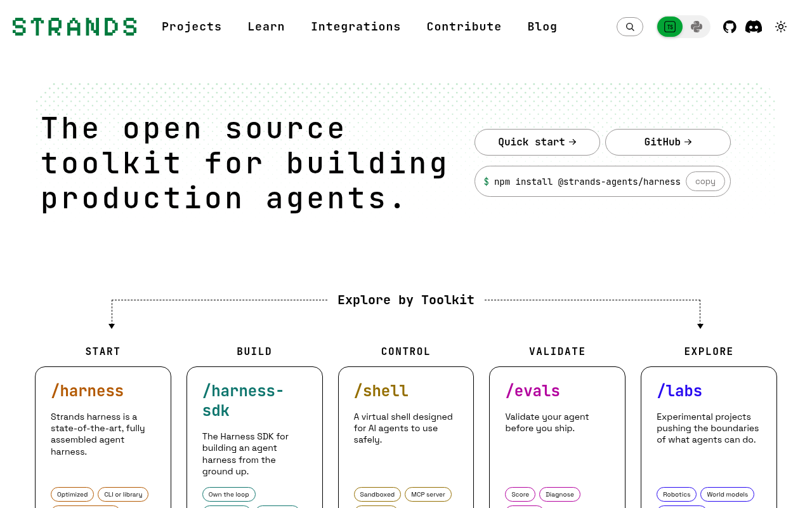Switch to TypeScript language toggle
The width and height of the screenshot is (812, 508).
click(670, 27)
